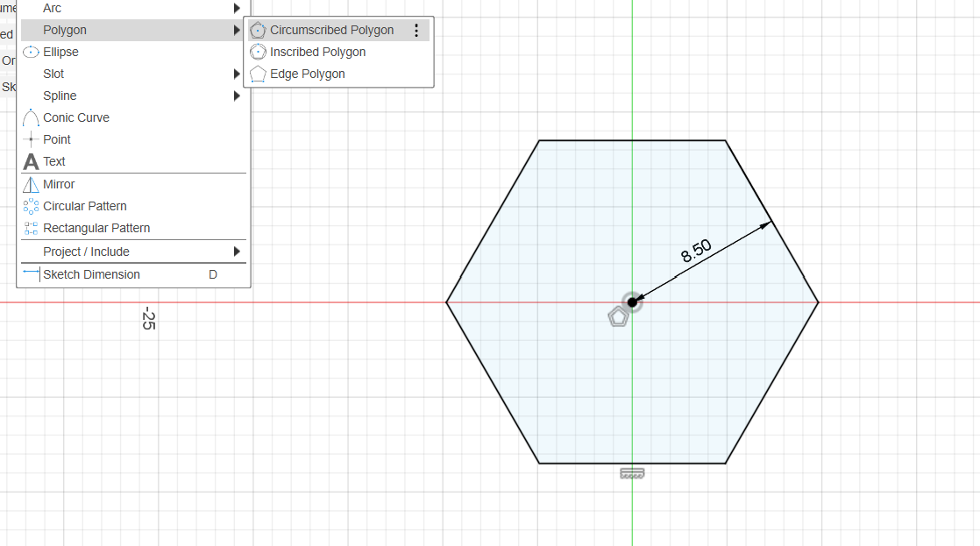Choose the Mirror tool icon
Screen dimensions: 980x546
(31, 184)
